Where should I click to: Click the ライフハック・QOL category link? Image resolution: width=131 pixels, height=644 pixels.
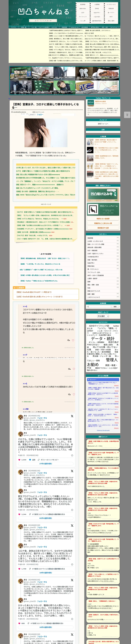94,272
